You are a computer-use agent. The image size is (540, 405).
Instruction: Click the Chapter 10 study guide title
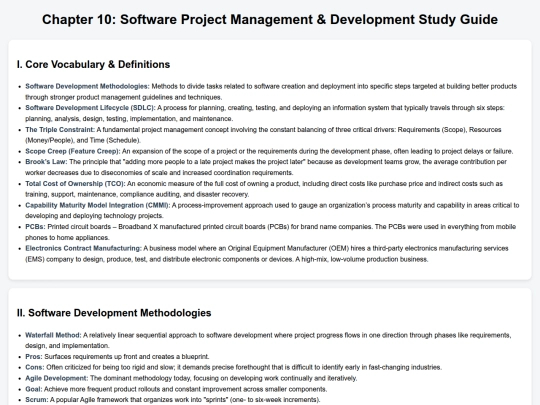[270, 19]
